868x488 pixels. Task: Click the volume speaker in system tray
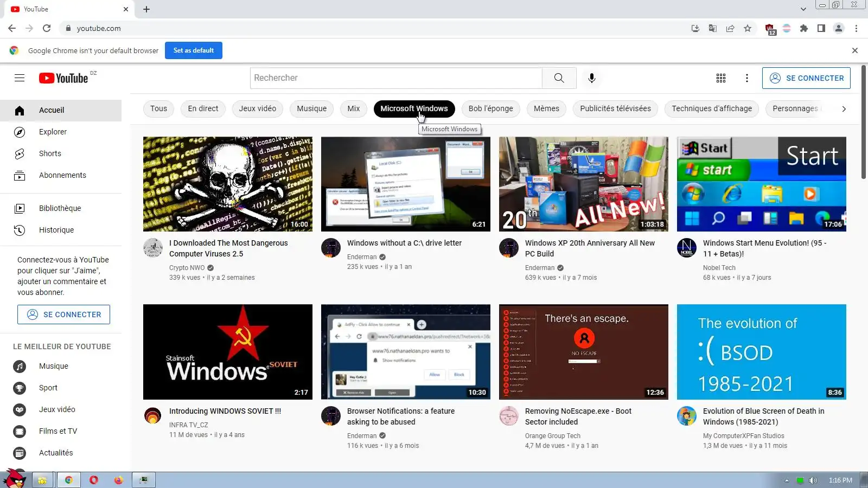(813, 480)
